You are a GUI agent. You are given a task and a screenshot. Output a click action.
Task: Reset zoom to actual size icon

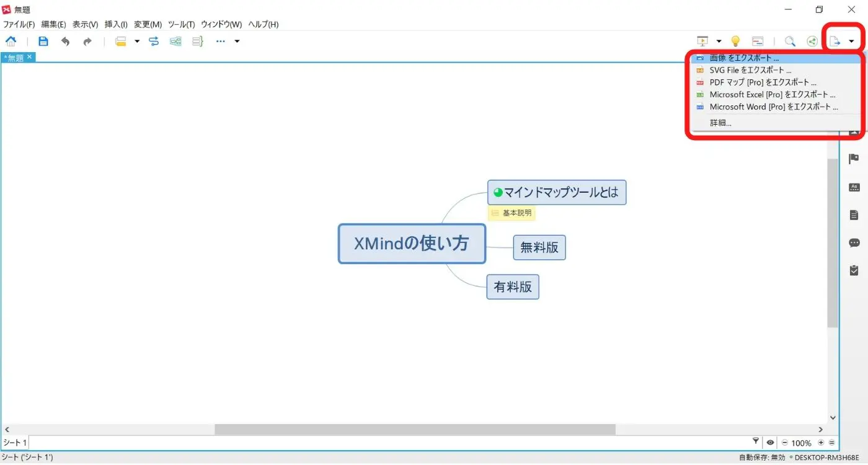click(831, 443)
